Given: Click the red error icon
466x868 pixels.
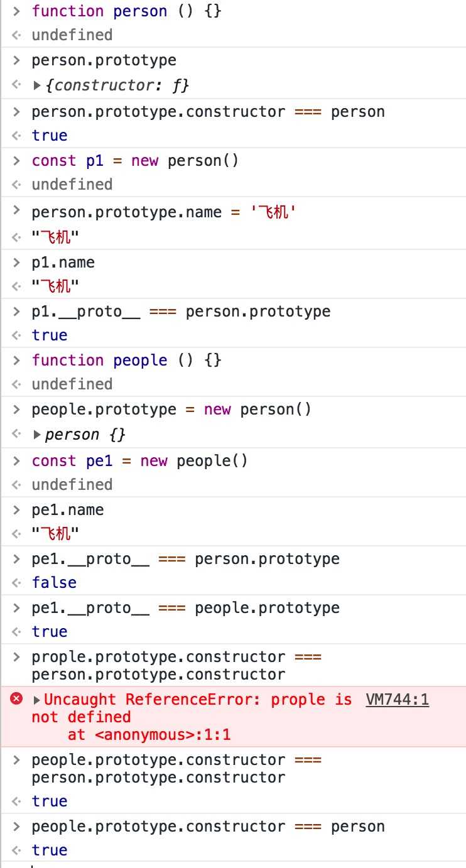Looking at the screenshot, I should coord(17,699).
